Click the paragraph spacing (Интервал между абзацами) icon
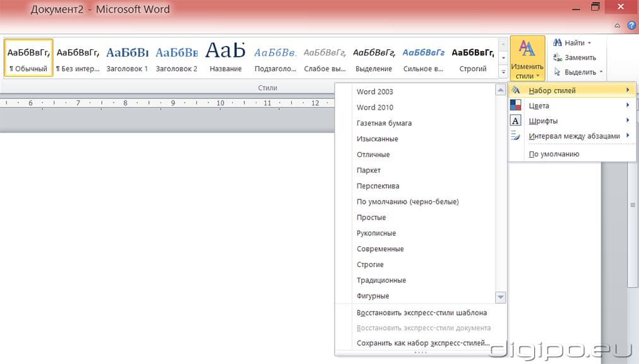The image size is (639, 364). [515, 136]
